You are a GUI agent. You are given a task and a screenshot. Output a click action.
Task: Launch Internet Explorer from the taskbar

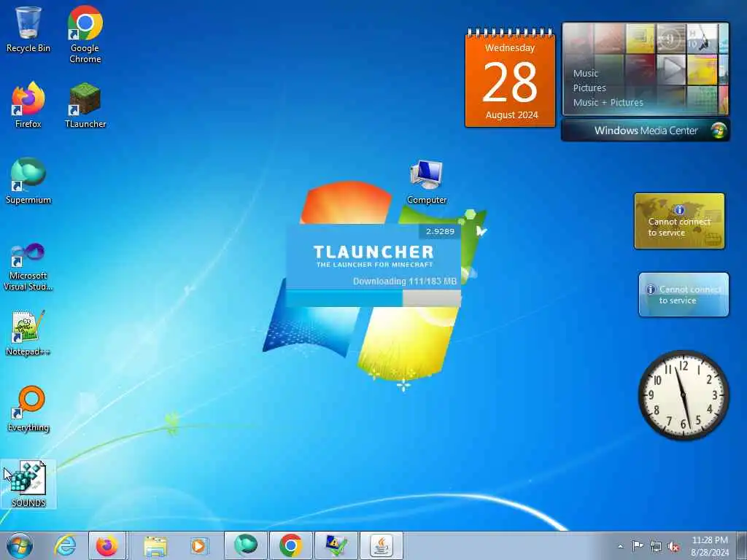[x=65, y=545]
